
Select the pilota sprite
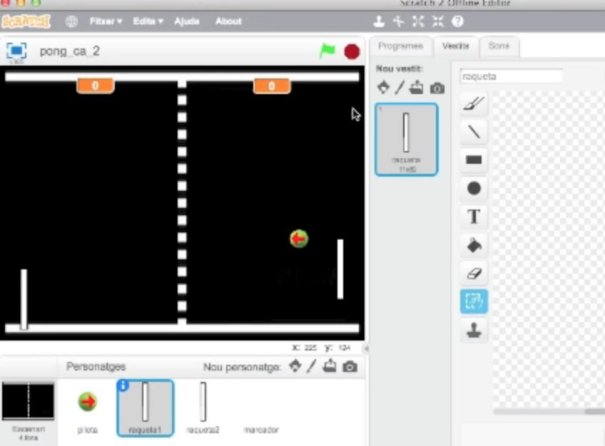tap(88, 407)
